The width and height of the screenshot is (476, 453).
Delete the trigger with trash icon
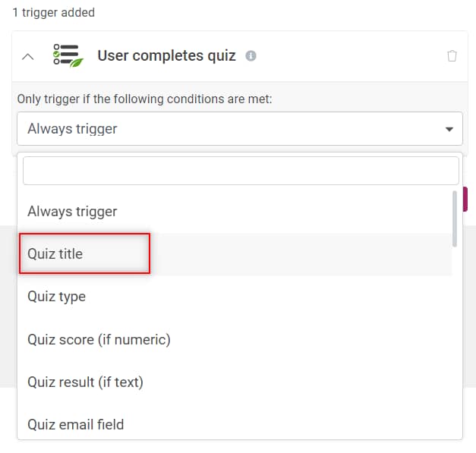(452, 56)
